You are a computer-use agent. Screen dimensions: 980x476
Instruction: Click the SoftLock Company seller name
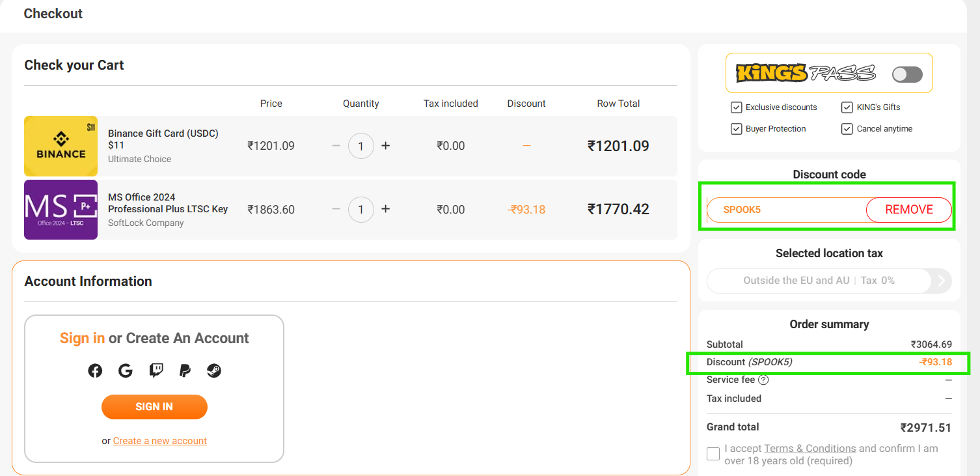[146, 223]
